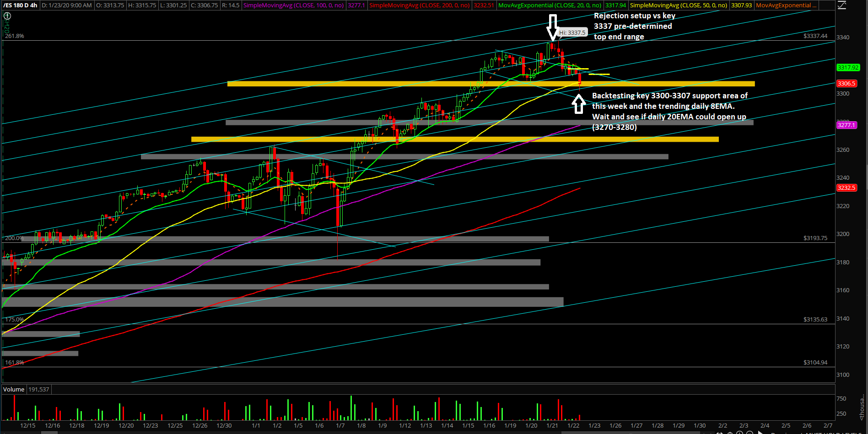Click the 3340 price axis label
This screenshot has width=868, height=434.
tap(843, 37)
